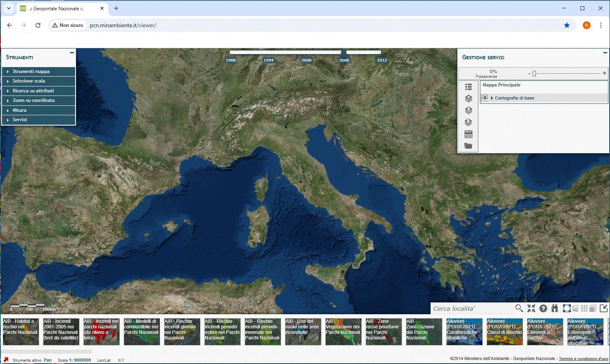Click the floppy disk save icon
The height and width of the screenshot is (364, 610).
(468, 134)
